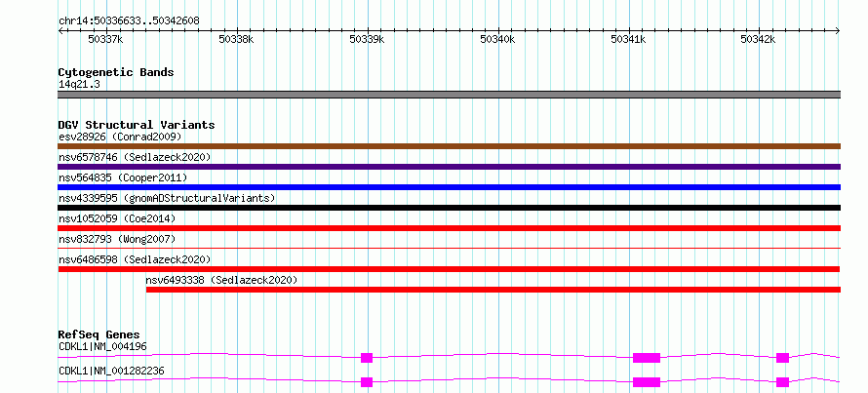Image resolution: width=868 pixels, height=393 pixels.
Task: Click the CDKL1|NM_001282236 gene label
Action: click(x=111, y=371)
